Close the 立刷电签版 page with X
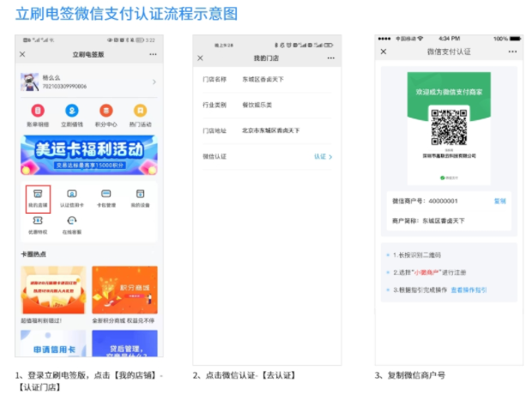The height and width of the screenshot is (401, 532). [22, 54]
